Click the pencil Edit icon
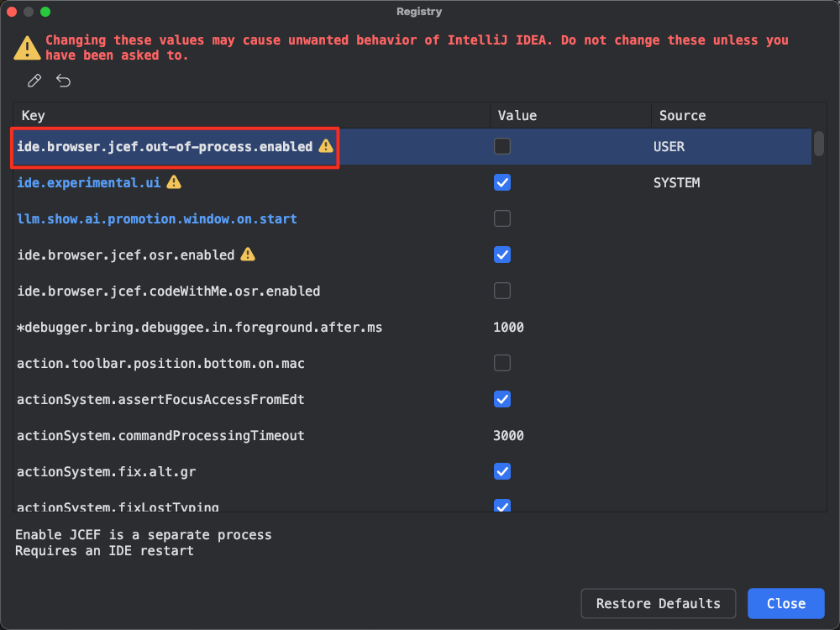The image size is (840, 630). 34,81
